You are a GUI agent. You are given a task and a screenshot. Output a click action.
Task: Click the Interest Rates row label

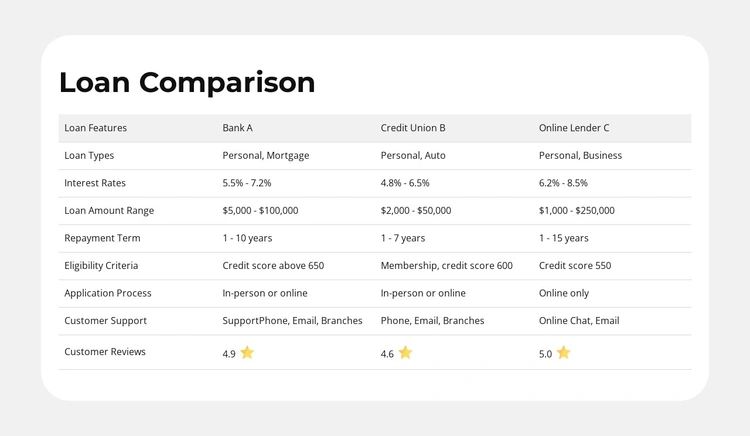tap(95, 183)
